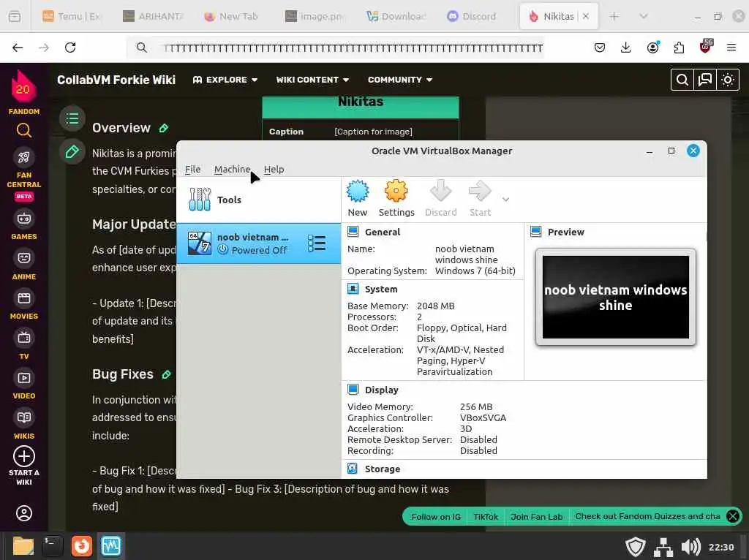
Task: Click Fandom sidebar search icon
Action: tap(23, 130)
